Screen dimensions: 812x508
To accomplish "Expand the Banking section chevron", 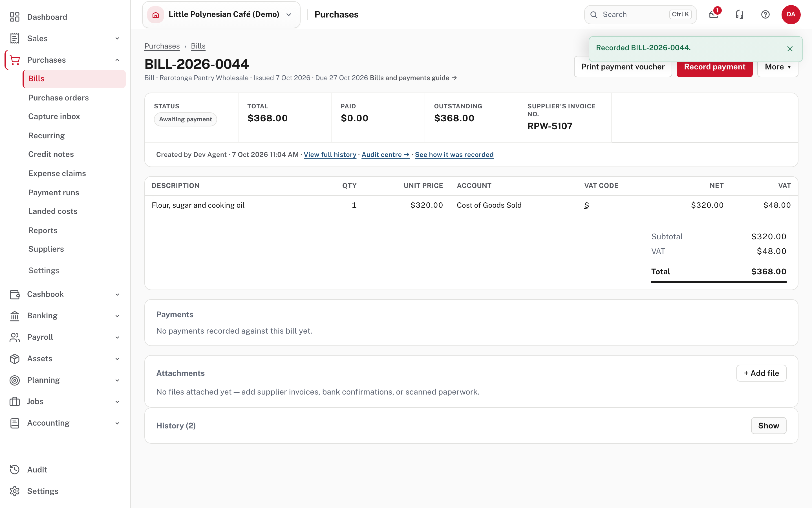I will (x=117, y=316).
